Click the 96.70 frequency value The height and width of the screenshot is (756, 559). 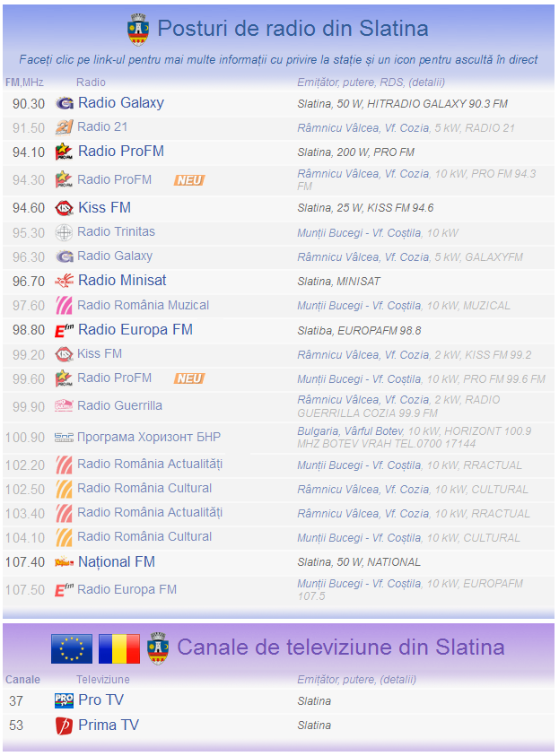[29, 281]
